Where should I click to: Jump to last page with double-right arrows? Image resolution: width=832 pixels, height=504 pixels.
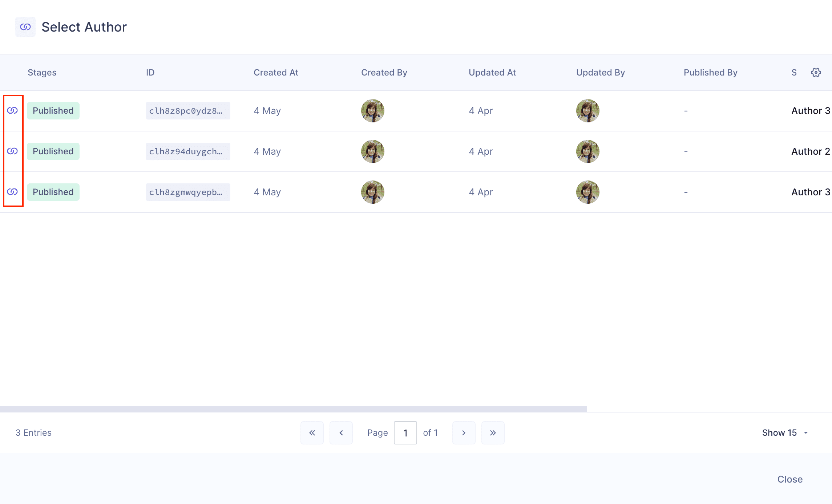click(493, 433)
